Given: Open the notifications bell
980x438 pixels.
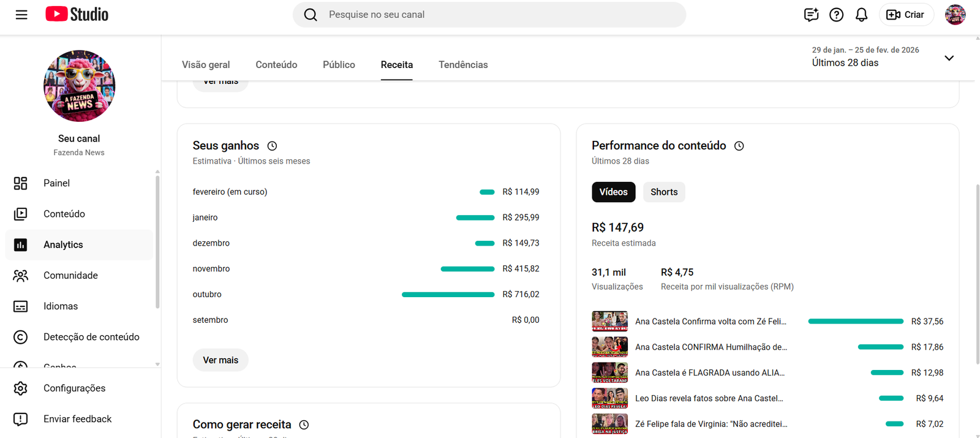Looking at the screenshot, I should coord(861,15).
